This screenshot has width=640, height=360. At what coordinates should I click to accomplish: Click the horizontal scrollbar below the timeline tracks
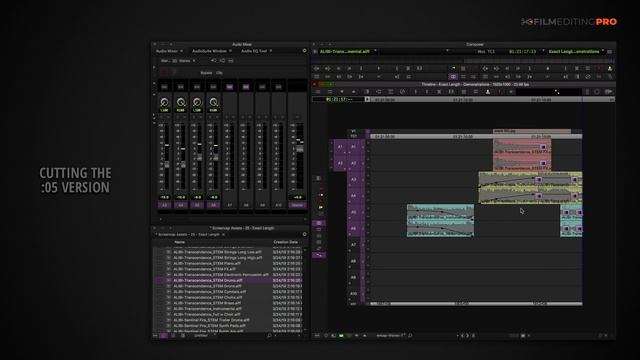[x=476, y=304]
